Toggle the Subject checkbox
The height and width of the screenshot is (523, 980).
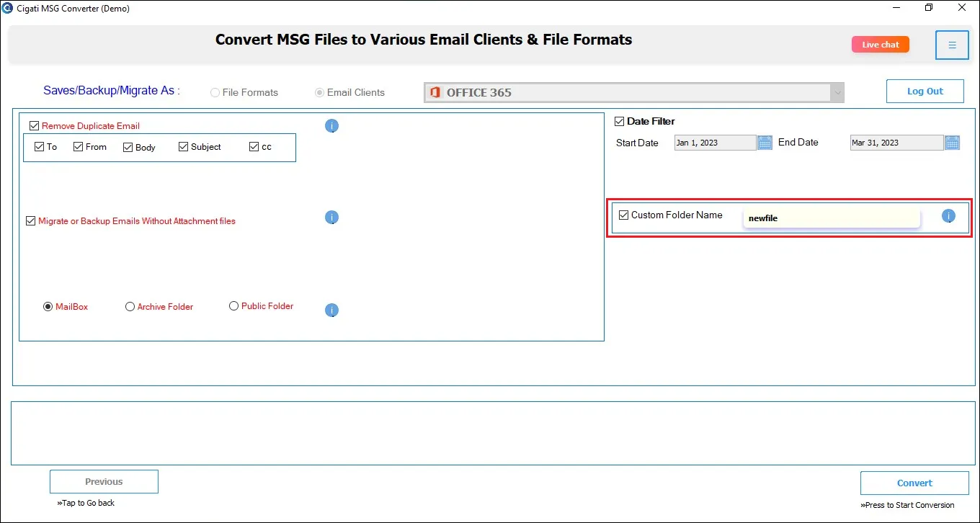(x=183, y=147)
